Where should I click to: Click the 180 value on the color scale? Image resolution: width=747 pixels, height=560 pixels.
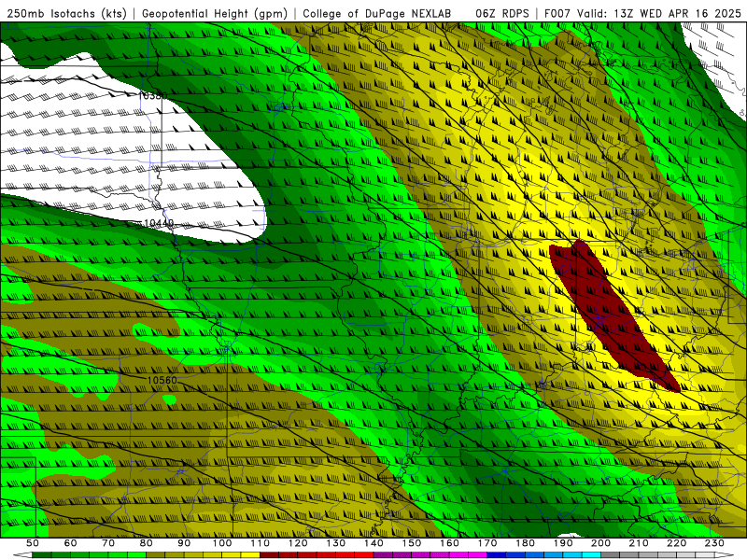pyautogui.click(x=525, y=543)
